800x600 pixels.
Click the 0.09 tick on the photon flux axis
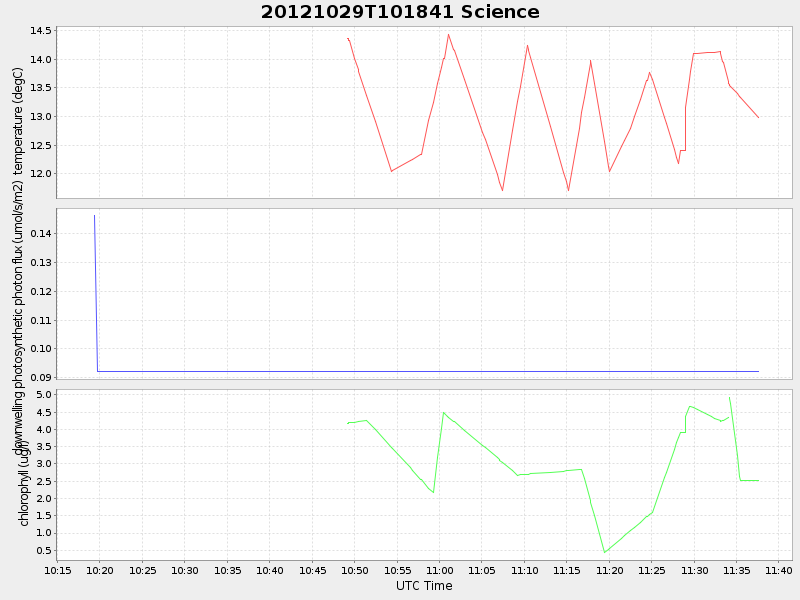click(40, 378)
